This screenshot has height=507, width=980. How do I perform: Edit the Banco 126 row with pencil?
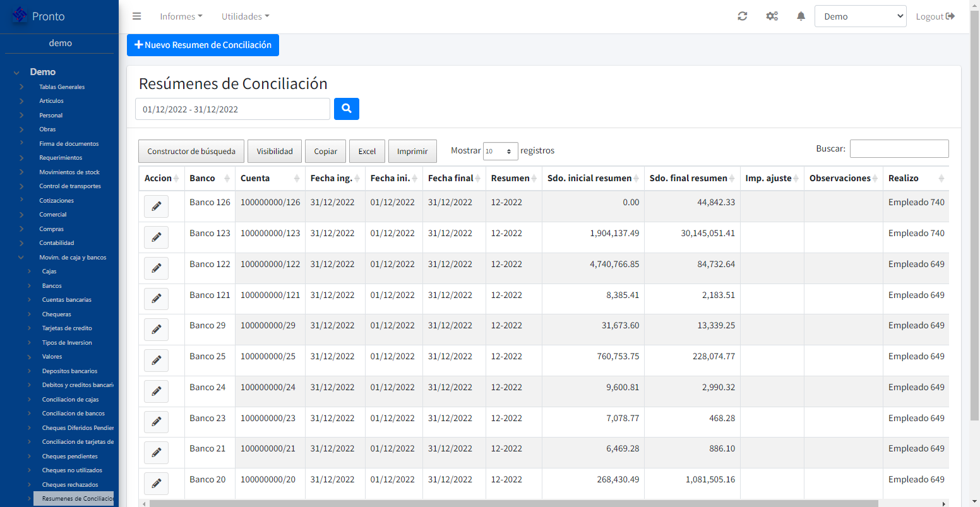(156, 206)
